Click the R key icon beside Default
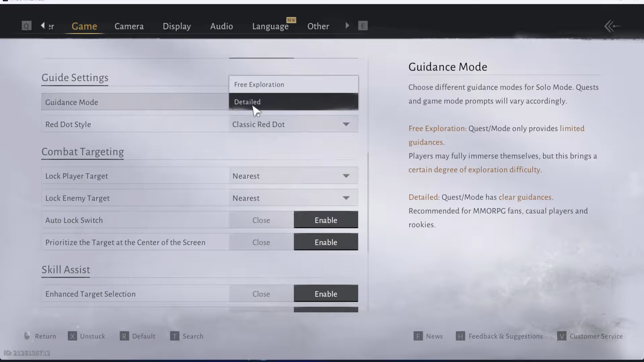 [124, 336]
